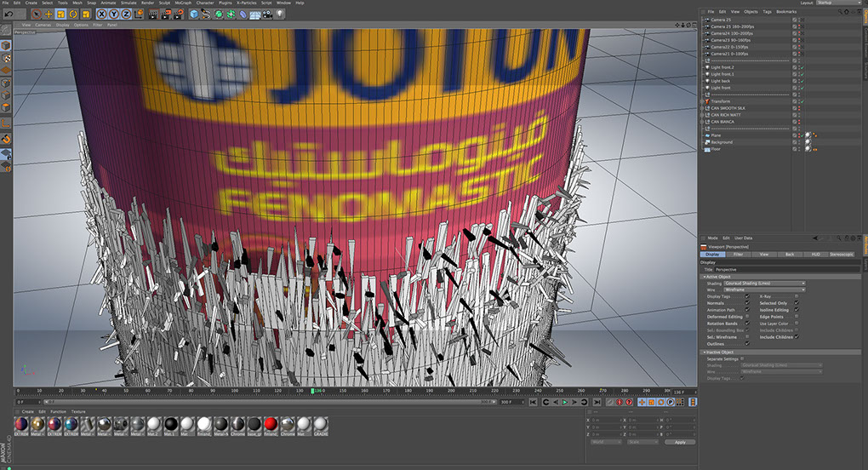This screenshot has height=470, width=868.
Task: Click the Undo arrow icon
Action: (9, 14)
